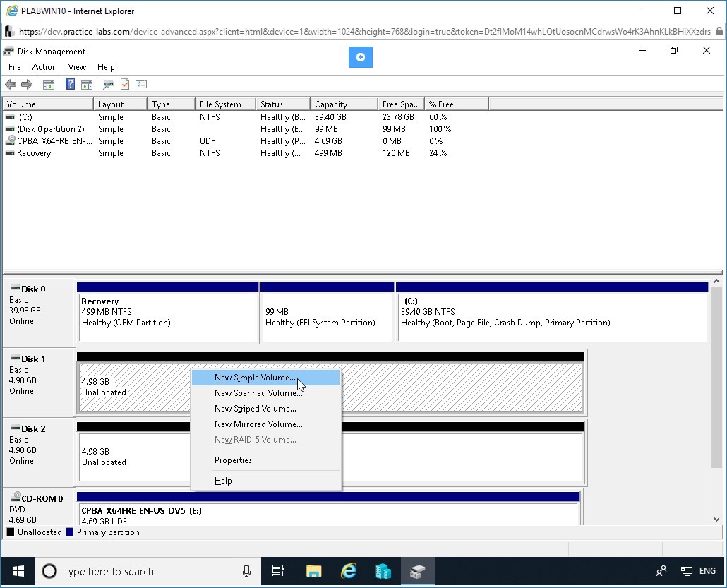This screenshot has width=727, height=588.
Task: Click the CD-ROM 0 label panel
Action: point(39,508)
